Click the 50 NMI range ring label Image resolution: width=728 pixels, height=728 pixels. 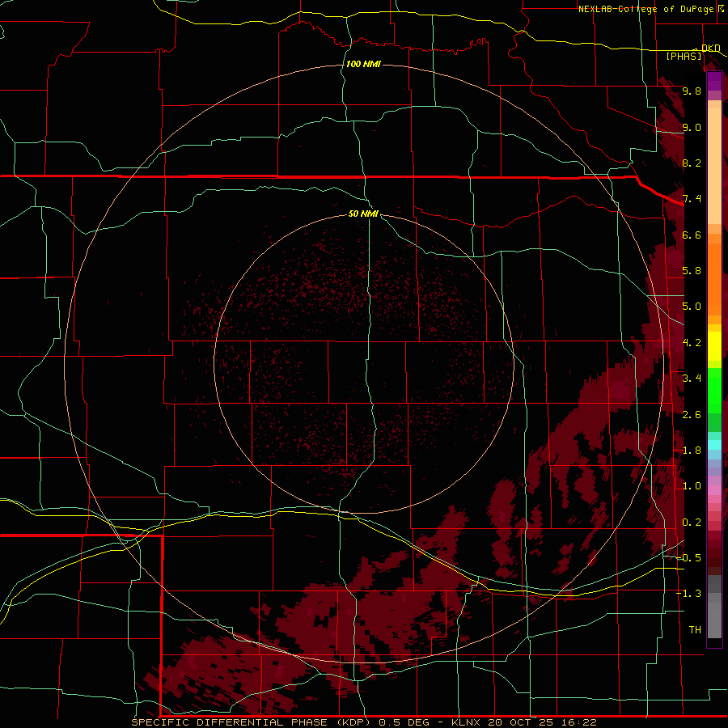pyautogui.click(x=363, y=214)
